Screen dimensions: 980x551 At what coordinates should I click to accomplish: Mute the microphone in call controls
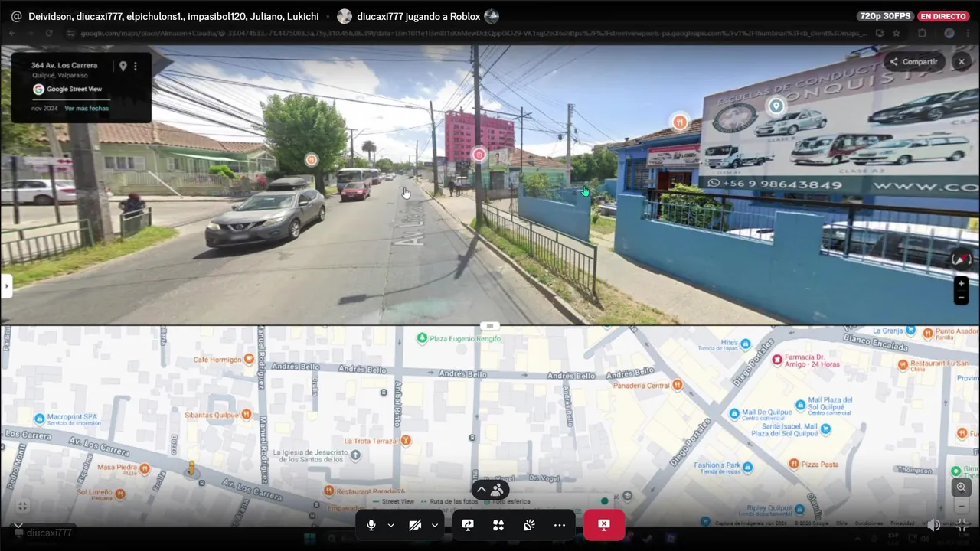(371, 525)
